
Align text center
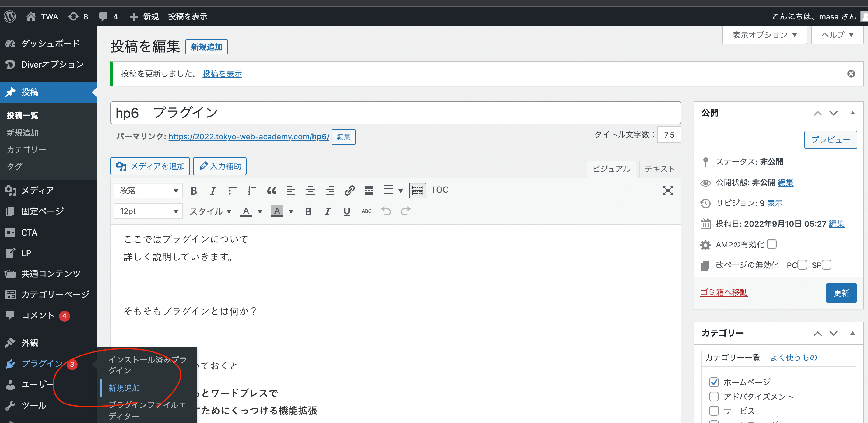point(310,191)
